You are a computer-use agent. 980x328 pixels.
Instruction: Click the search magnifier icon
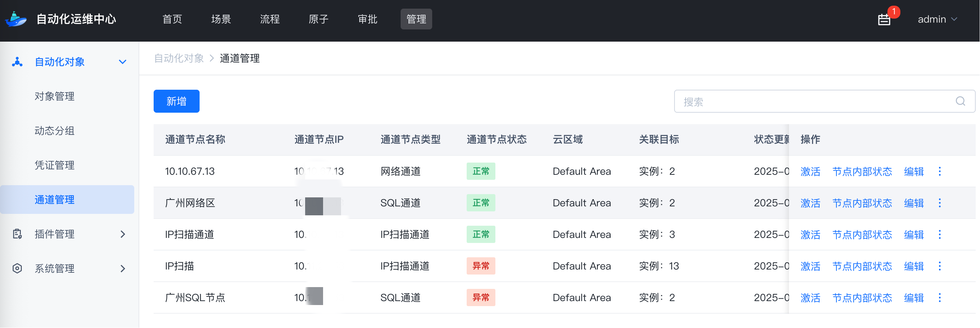960,101
